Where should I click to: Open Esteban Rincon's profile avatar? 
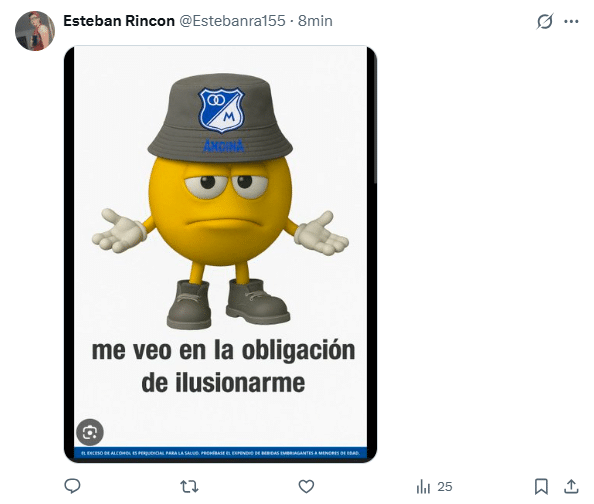pyautogui.click(x=35, y=31)
